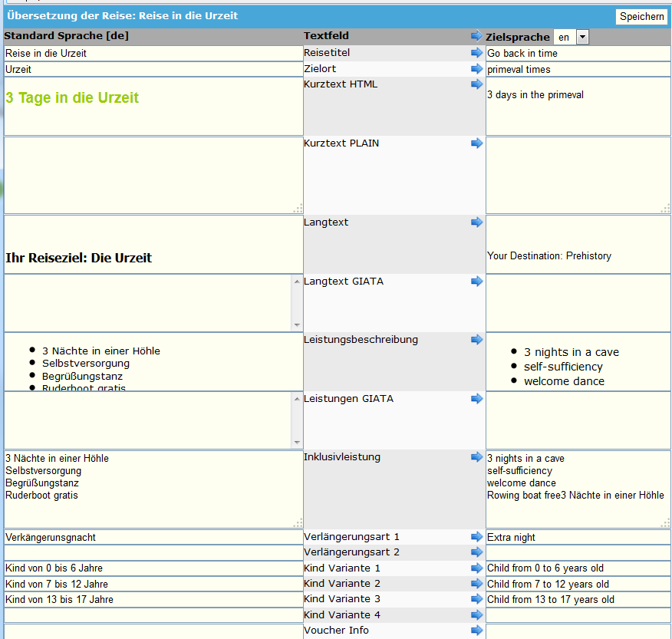
Task: Click the arrow icon for Kurztext PLAIN
Action: (x=476, y=143)
